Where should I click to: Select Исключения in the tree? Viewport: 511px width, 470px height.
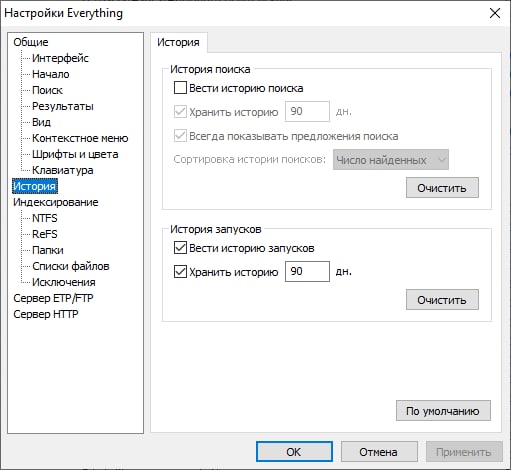[x=64, y=282]
